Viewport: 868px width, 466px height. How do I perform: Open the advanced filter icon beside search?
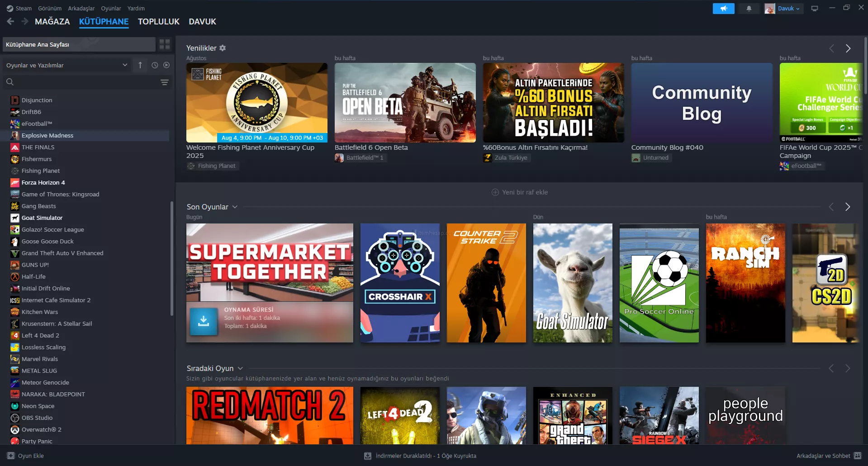click(165, 82)
